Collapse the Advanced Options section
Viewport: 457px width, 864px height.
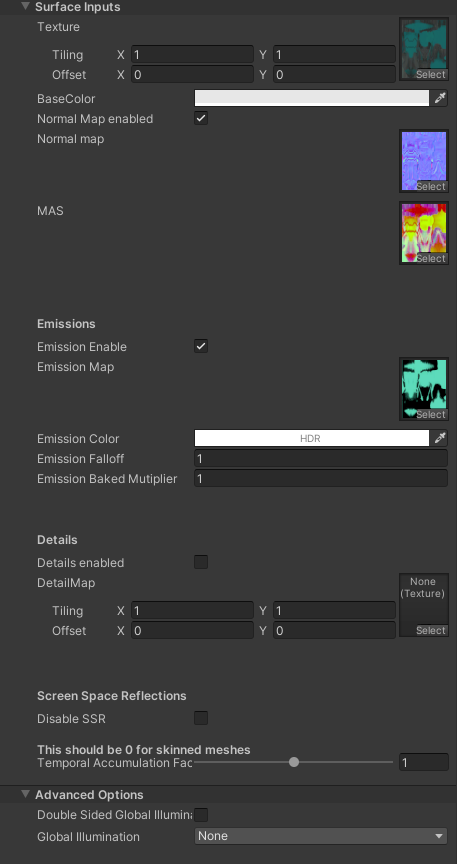[x=25, y=794]
